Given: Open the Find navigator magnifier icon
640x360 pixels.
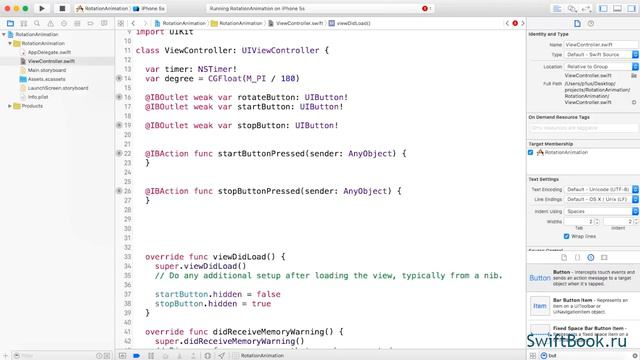Looking at the screenshot, I should tap(37, 23).
